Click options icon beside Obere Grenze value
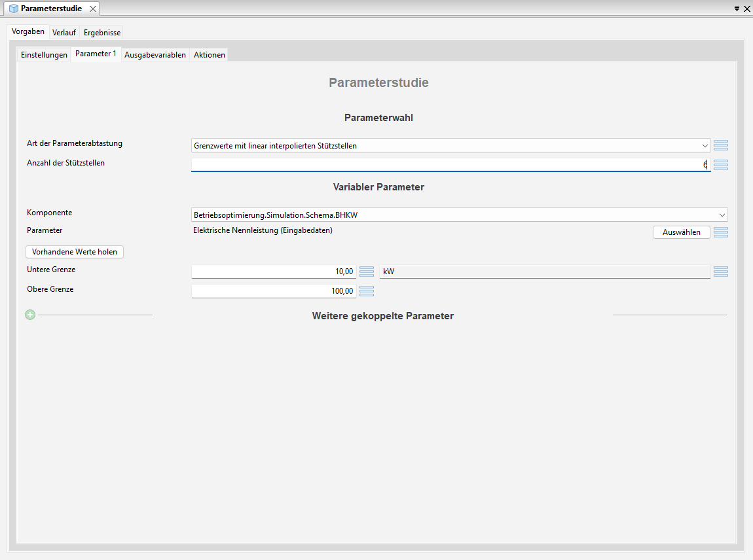The height and width of the screenshot is (560, 753). [367, 291]
